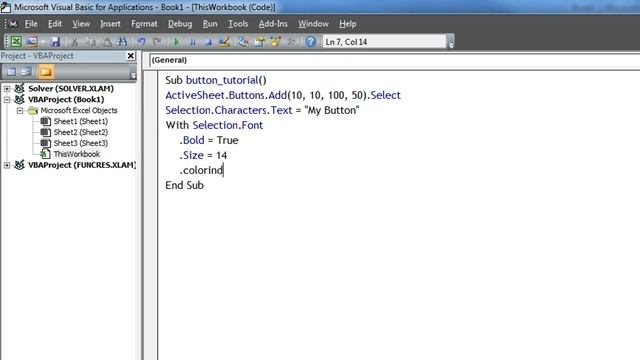The height and width of the screenshot is (360, 640).
Task: Open the Insert object dropdown arrow
Action: [x=42, y=41]
